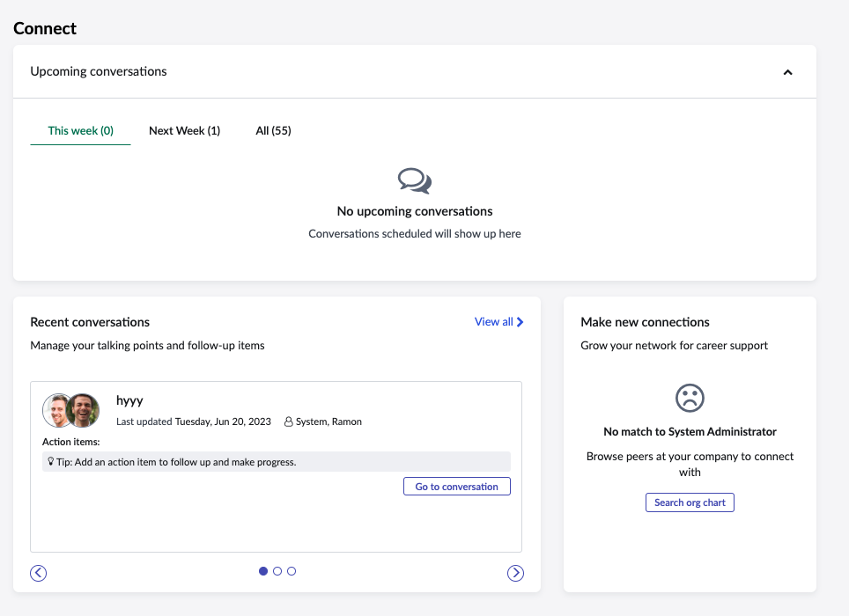Select the first carousel dot
The image size is (849, 616).
click(x=263, y=571)
